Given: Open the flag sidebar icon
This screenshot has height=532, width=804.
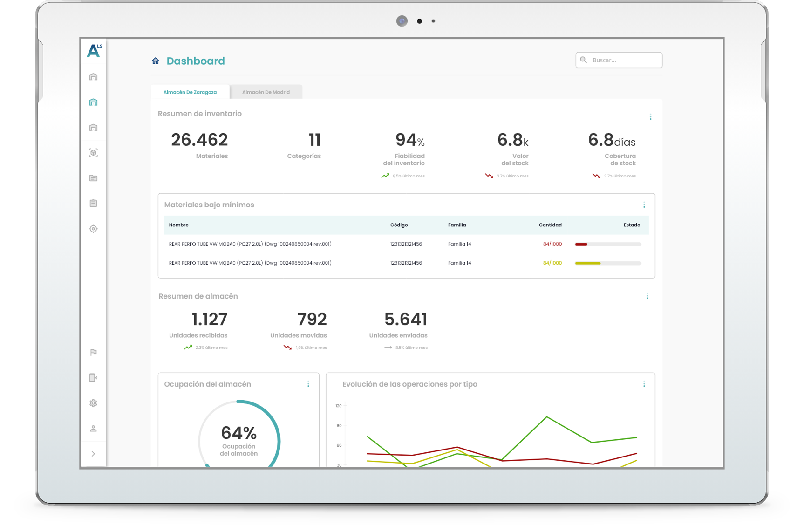Looking at the screenshot, I should [x=93, y=352].
